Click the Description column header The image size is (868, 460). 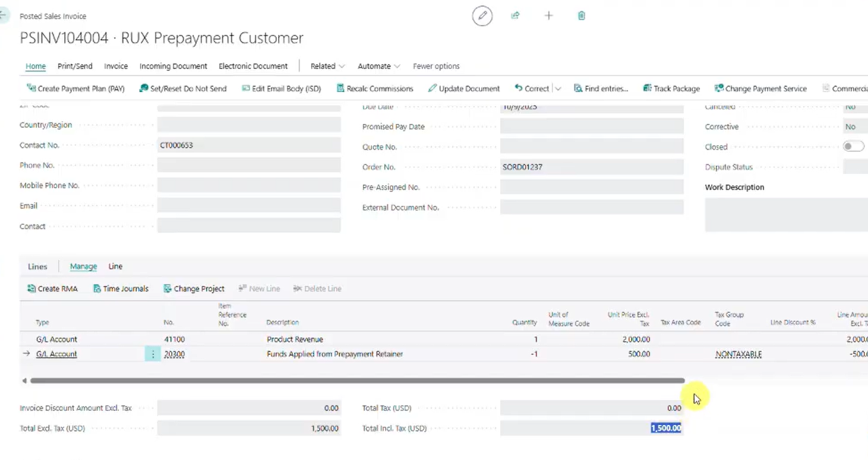point(282,323)
